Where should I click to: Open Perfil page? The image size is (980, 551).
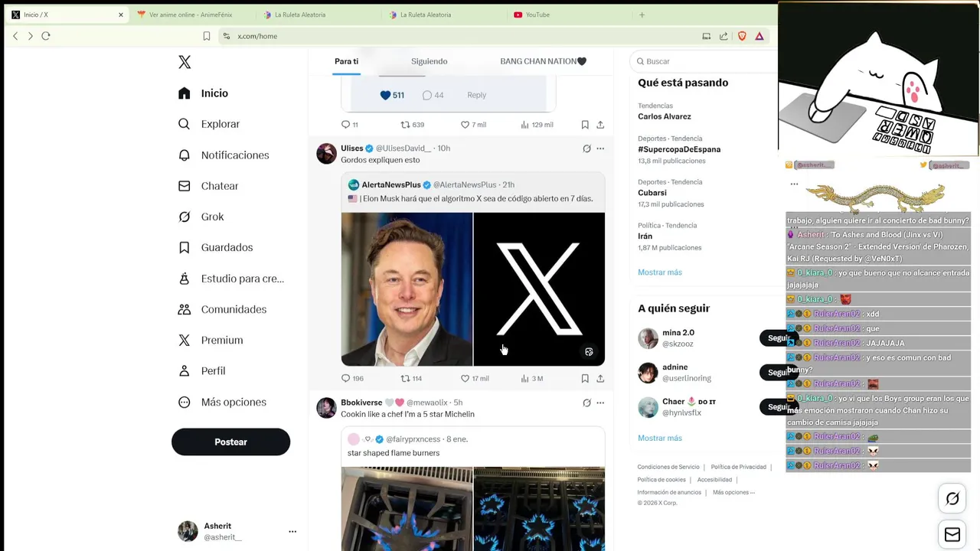(201, 370)
